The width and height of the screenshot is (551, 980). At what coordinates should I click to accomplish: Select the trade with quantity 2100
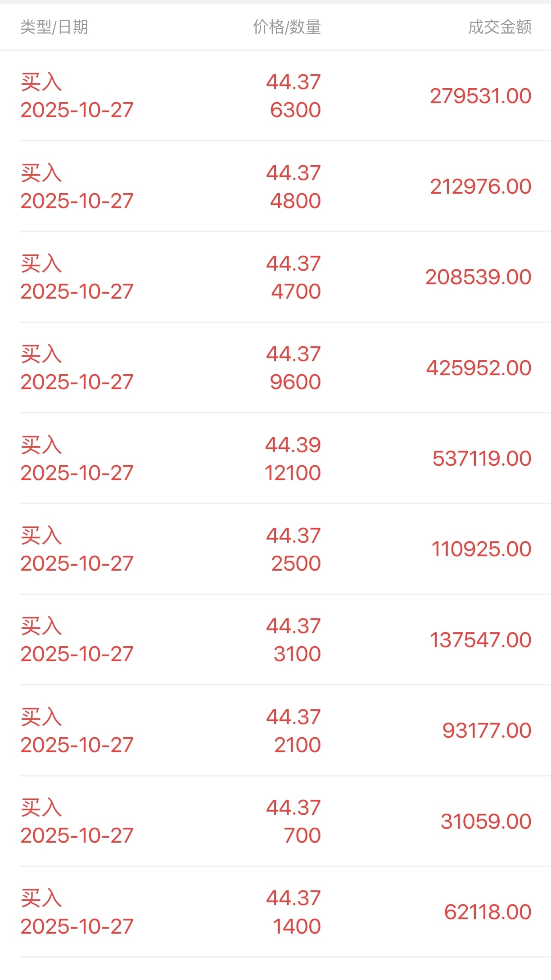pos(275,730)
